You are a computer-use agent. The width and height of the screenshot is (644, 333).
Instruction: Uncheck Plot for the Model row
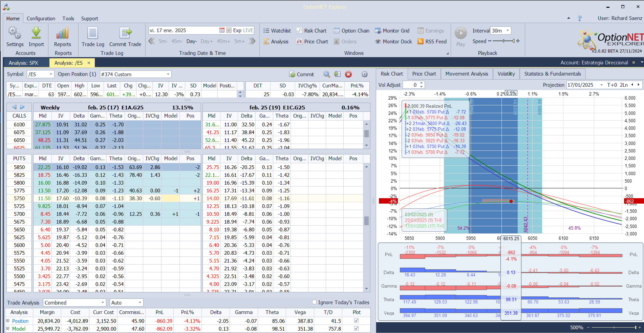coord(356,328)
